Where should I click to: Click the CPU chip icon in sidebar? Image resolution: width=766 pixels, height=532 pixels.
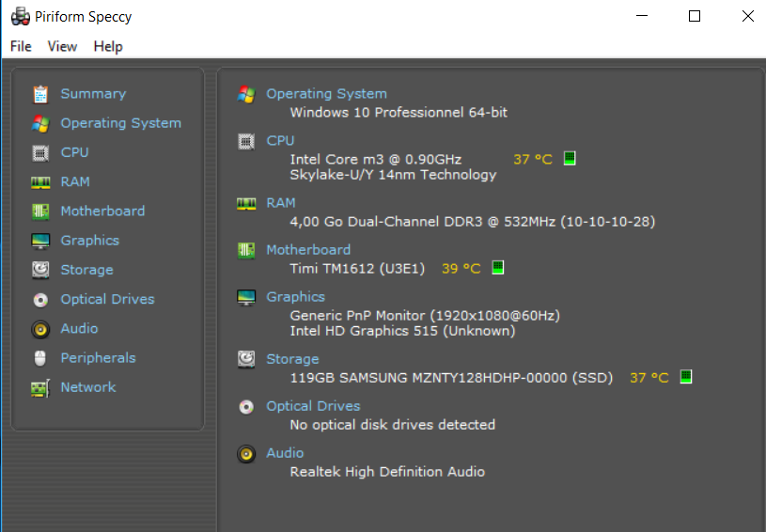40,153
